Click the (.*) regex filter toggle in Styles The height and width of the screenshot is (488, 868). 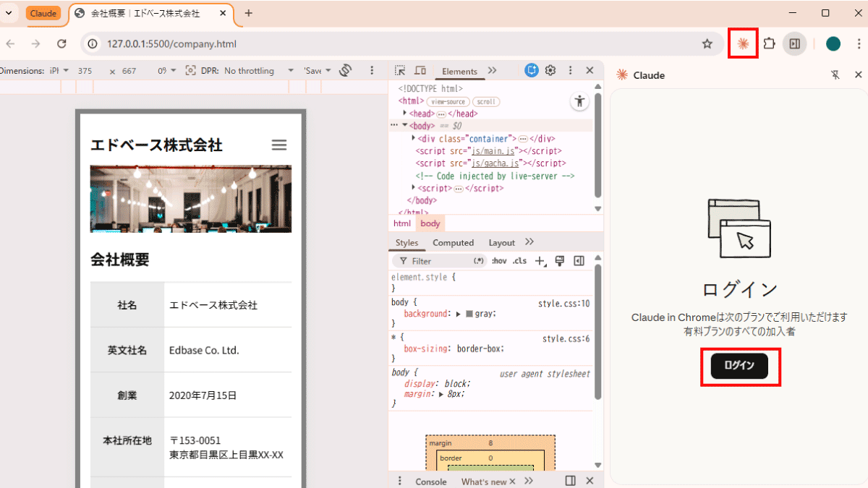479,261
